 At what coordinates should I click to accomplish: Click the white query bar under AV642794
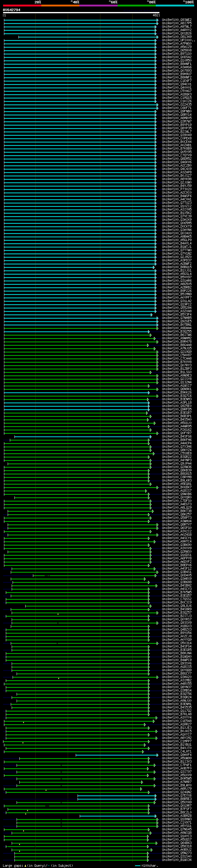click(81, 13)
